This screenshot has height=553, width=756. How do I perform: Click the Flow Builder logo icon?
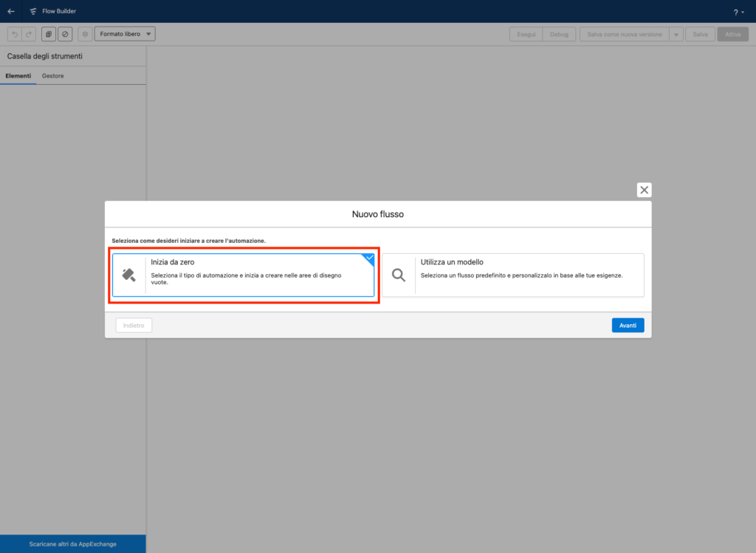(x=32, y=11)
